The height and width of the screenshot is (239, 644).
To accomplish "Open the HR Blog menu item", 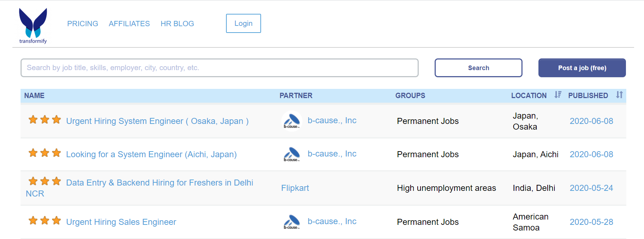I will pos(177,24).
